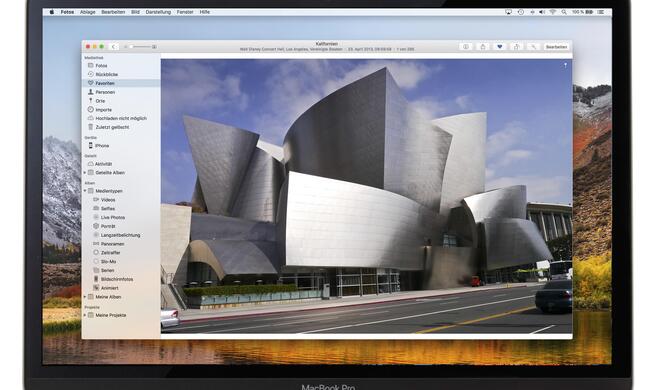Open the Apple menu

pos(52,12)
